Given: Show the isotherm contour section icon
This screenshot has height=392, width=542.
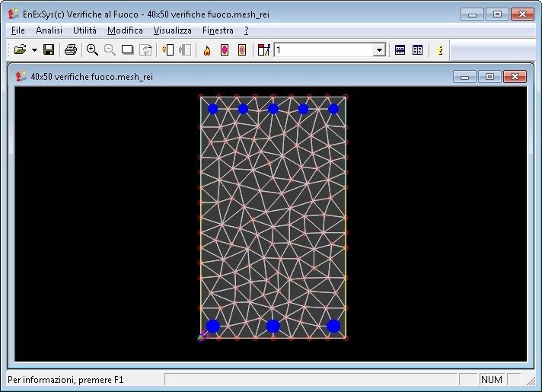Looking at the screenshot, I should [242, 50].
